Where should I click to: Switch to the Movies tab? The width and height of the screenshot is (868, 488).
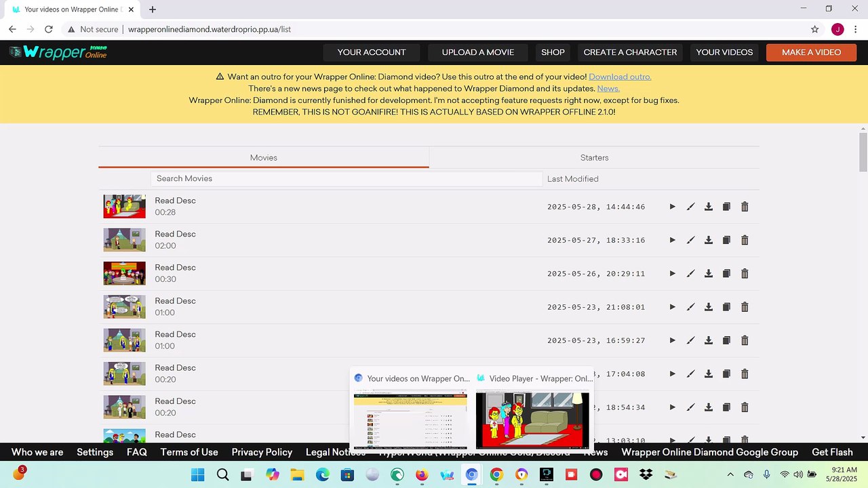[264, 157]
